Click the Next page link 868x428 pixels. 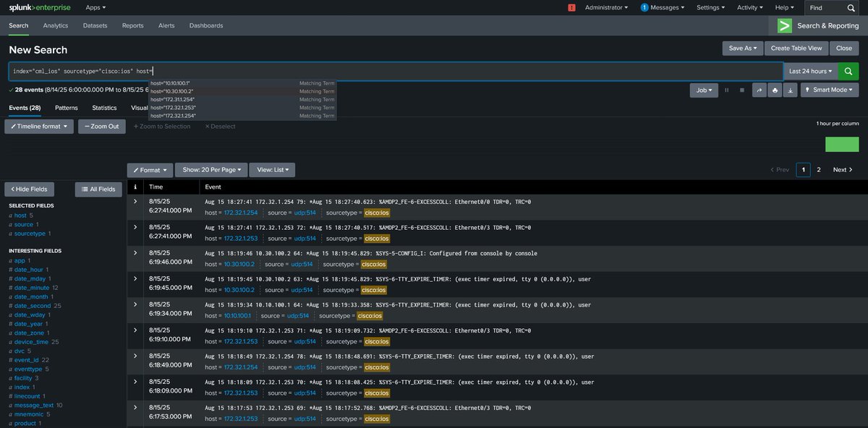coord(843,170)
